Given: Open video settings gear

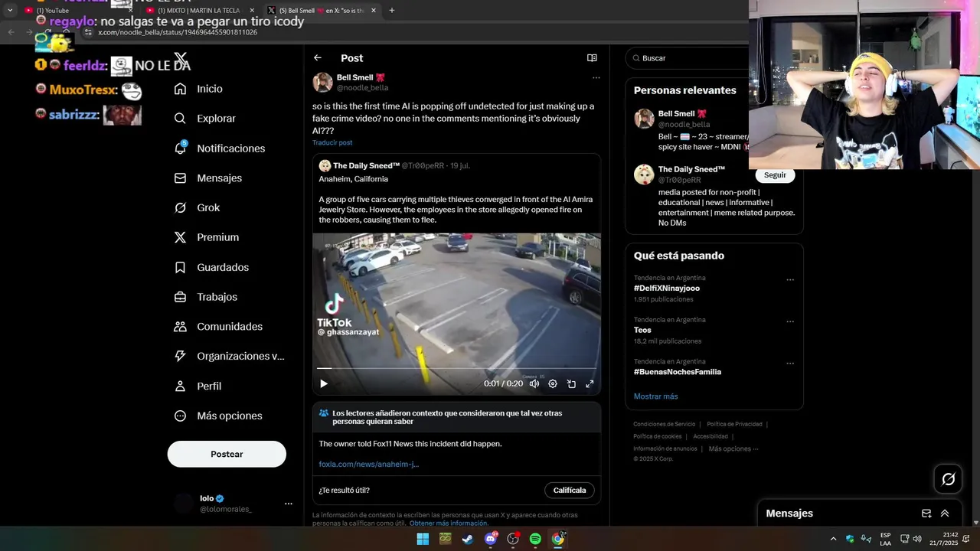Looking at the screenshot, I should pos(553,384).
